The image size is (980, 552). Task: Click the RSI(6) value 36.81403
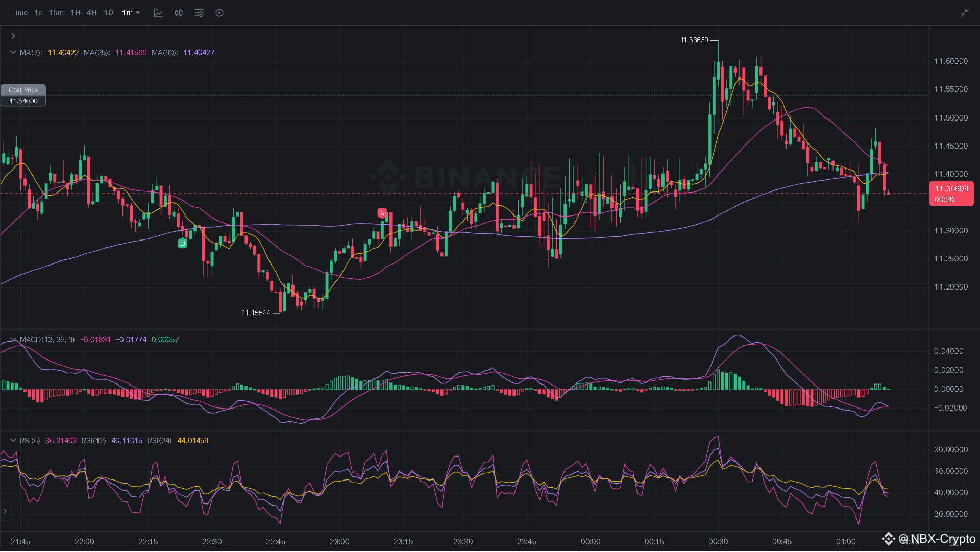[x=61, y=441]
